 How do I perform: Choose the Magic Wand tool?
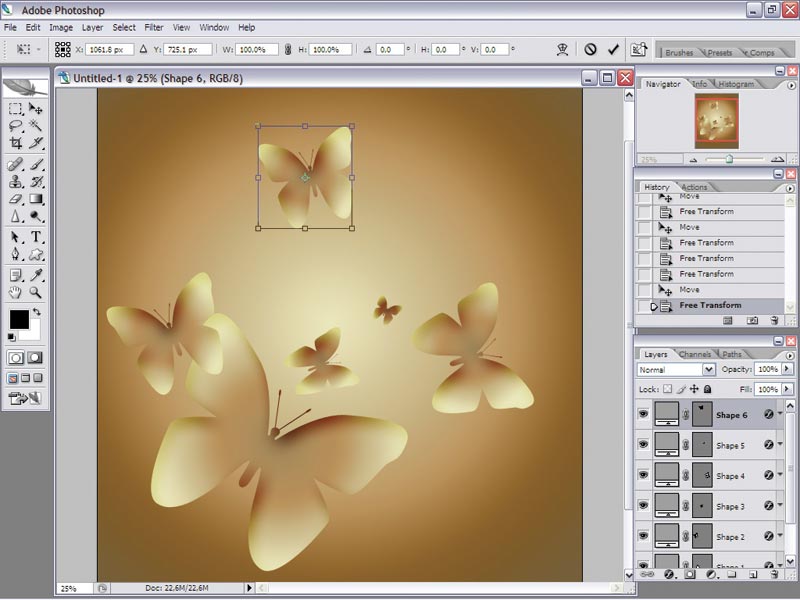pos(35,126)
